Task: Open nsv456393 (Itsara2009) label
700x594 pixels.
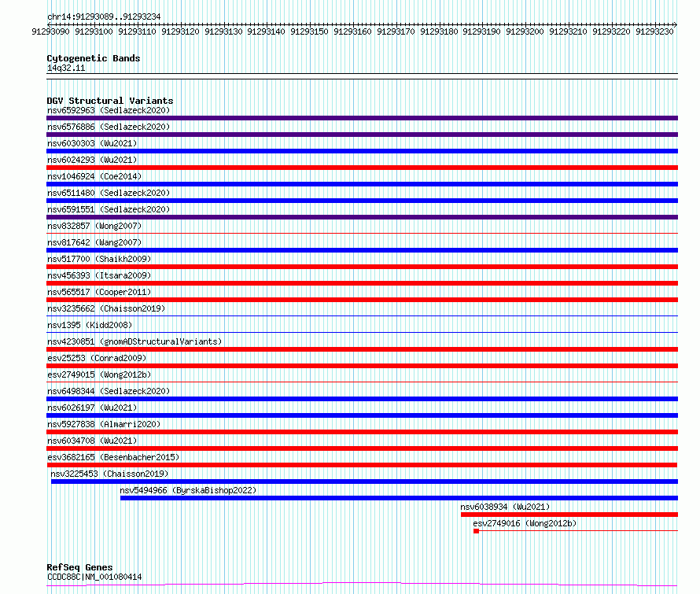Action: 99,275
